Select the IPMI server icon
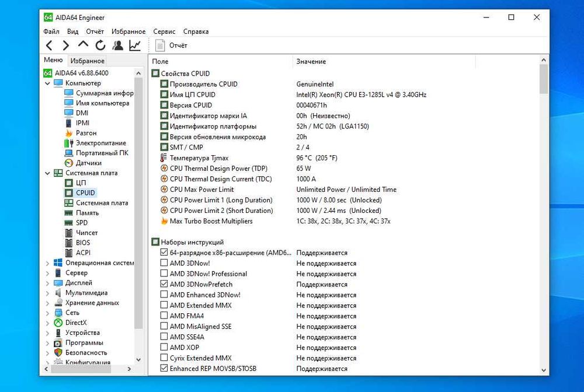This screenshot has height=392, width=584. coord(68,123)
